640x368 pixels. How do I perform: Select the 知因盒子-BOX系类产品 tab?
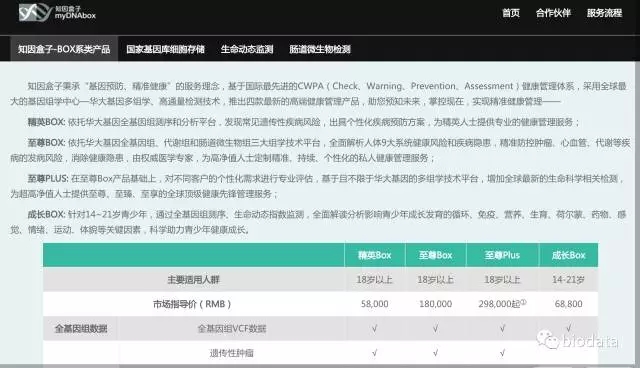64,49
